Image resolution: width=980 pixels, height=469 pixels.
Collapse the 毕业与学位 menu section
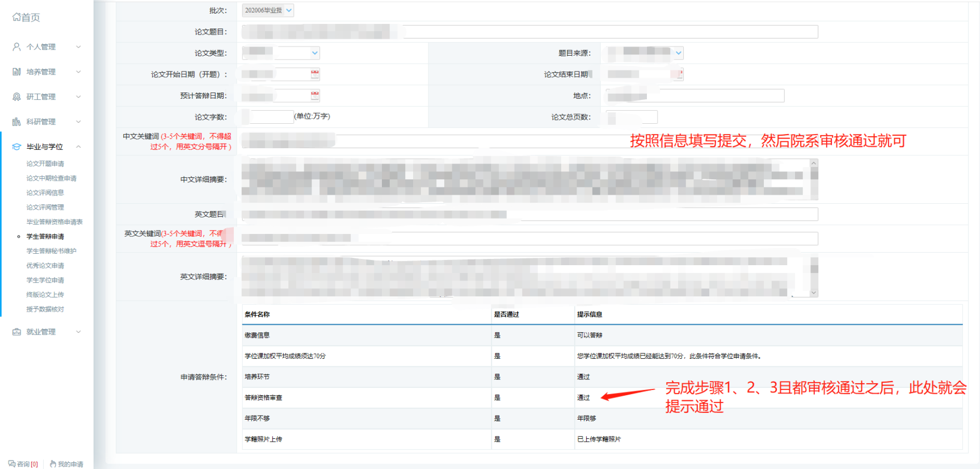pyautogui.click(x=78, y=147)
